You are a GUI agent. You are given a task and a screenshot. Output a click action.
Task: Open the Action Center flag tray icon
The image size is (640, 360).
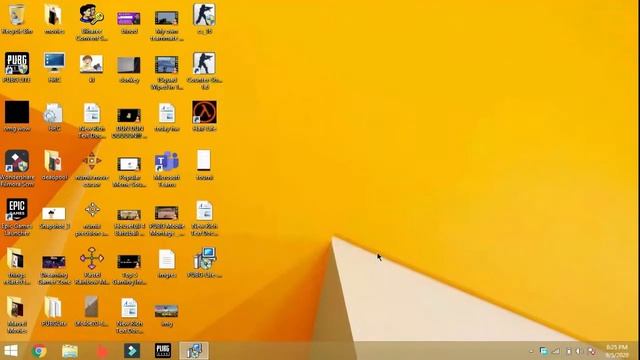[x=591, y=351]
